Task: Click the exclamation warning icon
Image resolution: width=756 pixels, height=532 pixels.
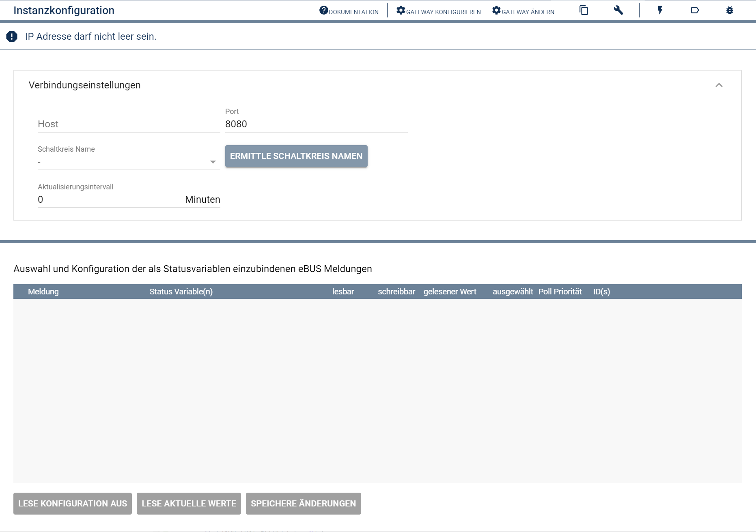Action: (x=12, y=36)
